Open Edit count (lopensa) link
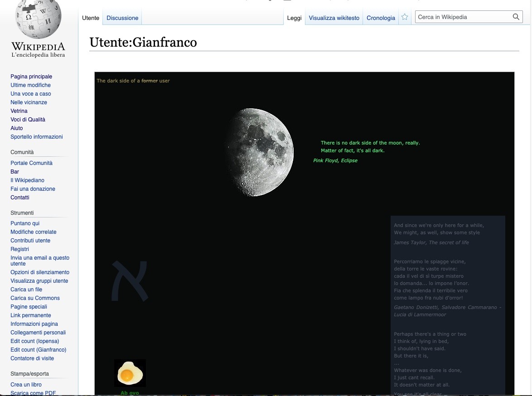The height and width of the screenshot is (396, 532). pyautogui.click(x=34, y=341)
